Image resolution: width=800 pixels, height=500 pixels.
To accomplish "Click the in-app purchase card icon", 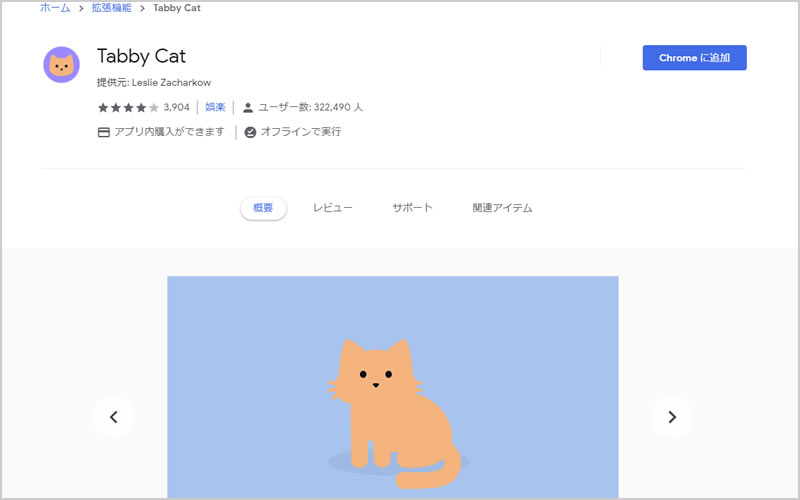I will click(104, 132).
